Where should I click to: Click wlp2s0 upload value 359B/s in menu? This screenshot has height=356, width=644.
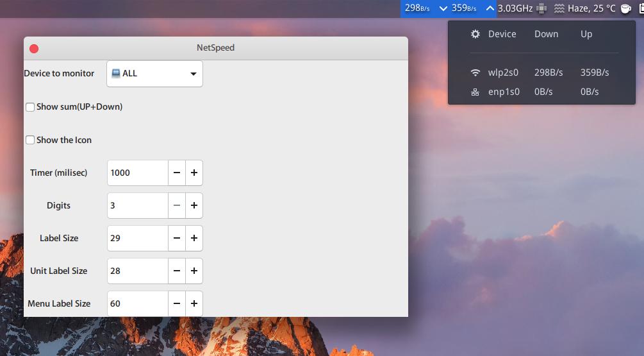pos(594,72)
